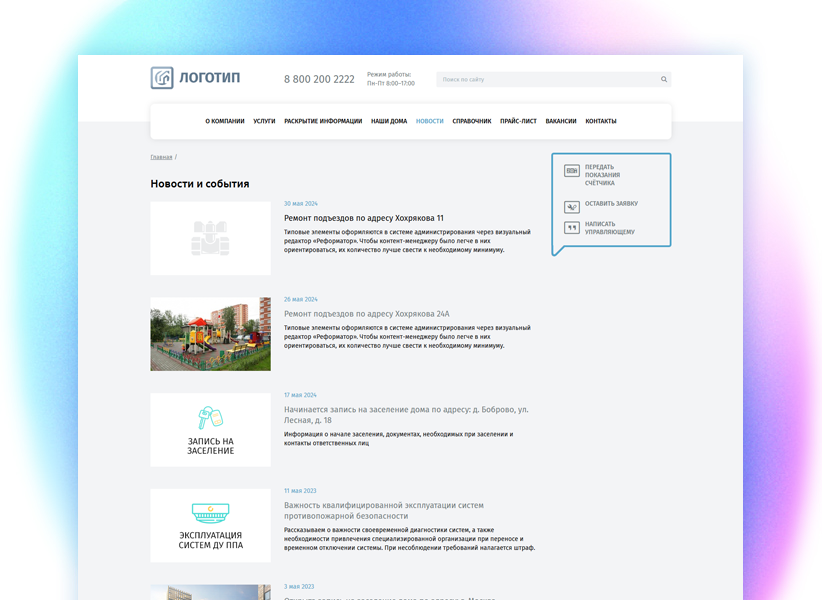Click the meter readings icon
The width and height of the screenshot is (822, 600).
pos(572,171)
